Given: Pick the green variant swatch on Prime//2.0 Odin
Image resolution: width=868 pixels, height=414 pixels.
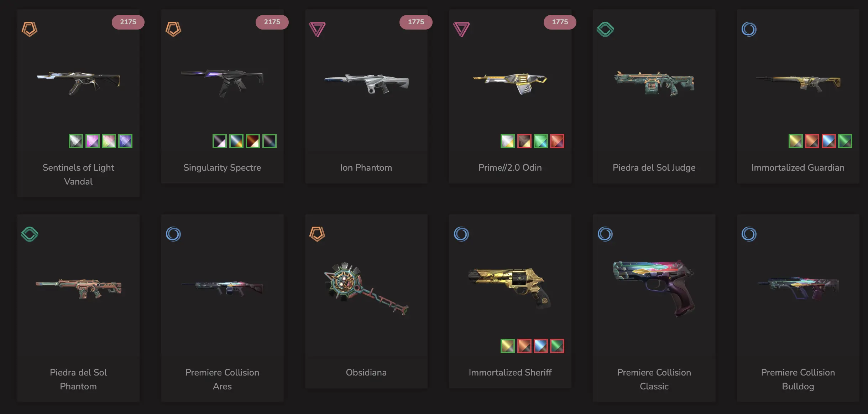Looking at the screenshot, I should (541, 141).
